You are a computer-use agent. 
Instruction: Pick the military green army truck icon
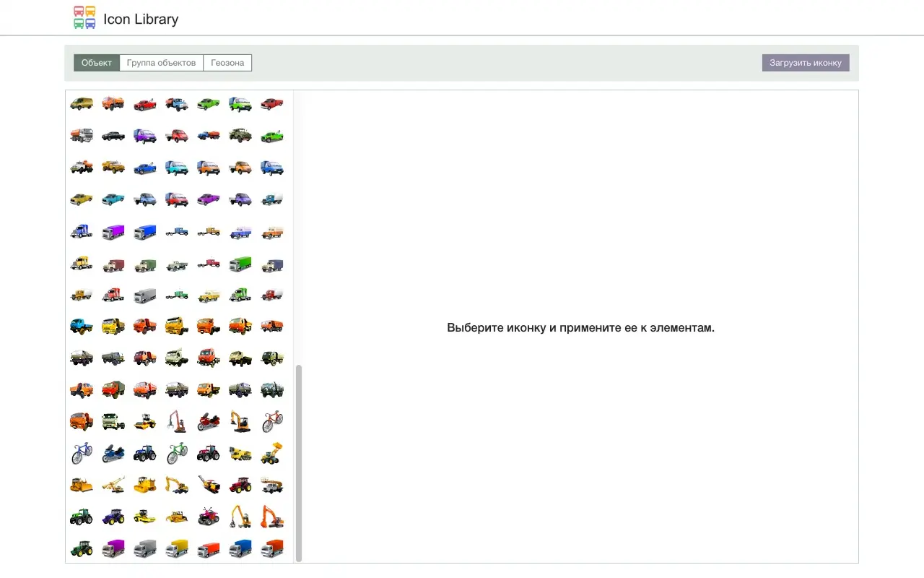(240, 135)
